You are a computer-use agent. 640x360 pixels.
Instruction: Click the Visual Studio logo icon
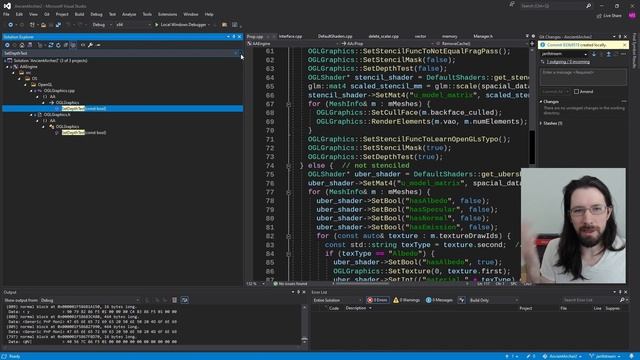tap(7, 6)
